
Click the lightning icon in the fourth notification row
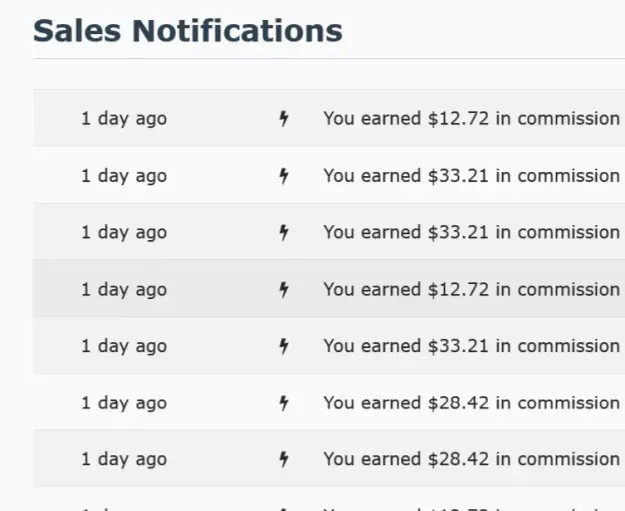284,289
